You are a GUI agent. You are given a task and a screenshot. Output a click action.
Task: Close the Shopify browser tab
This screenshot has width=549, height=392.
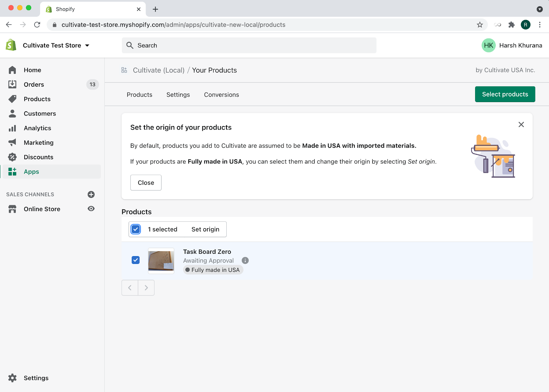tap(139, 9)
